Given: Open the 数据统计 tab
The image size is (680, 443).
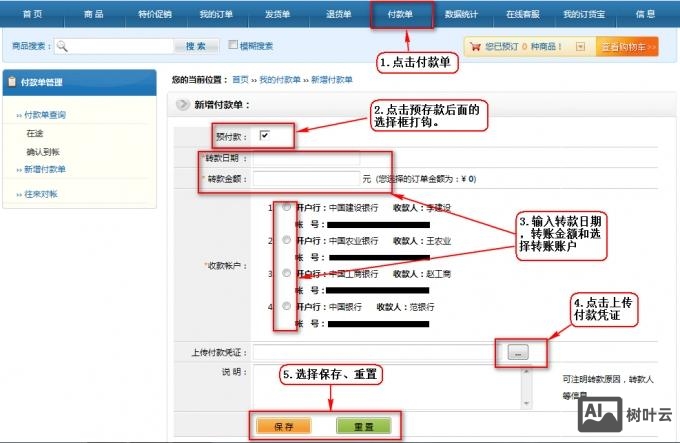Looking at the screenshot, I should pyautogui.click(x=461, y=14).
